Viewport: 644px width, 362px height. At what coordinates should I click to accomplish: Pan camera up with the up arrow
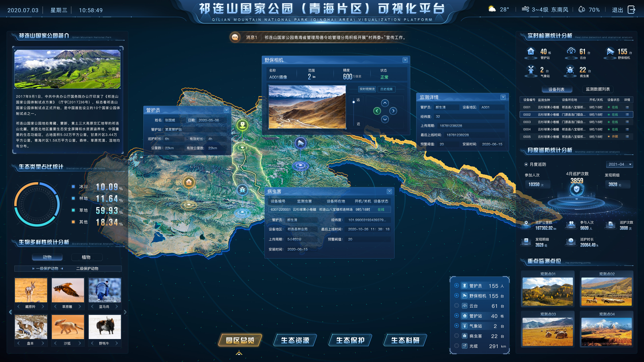[385, 103]
